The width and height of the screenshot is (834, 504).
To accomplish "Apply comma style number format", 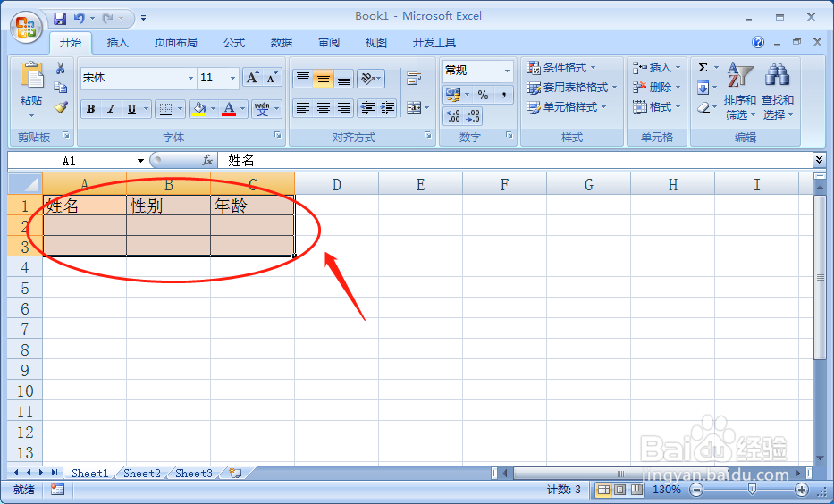I will (503, 95).
